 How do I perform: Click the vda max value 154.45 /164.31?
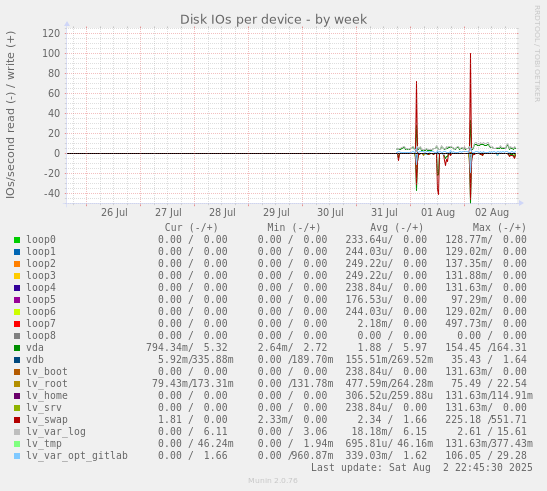[x=486, y=348]
